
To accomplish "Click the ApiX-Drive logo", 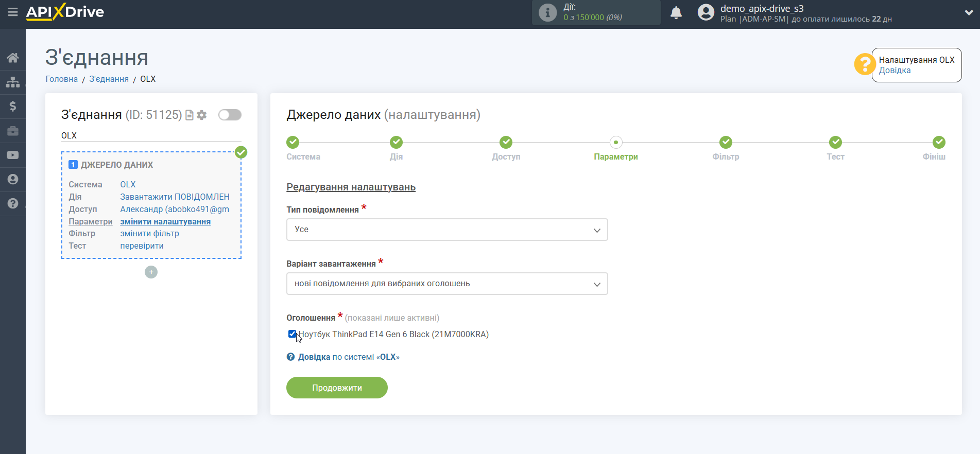I will pyautogui.click(x=65, y=12).
